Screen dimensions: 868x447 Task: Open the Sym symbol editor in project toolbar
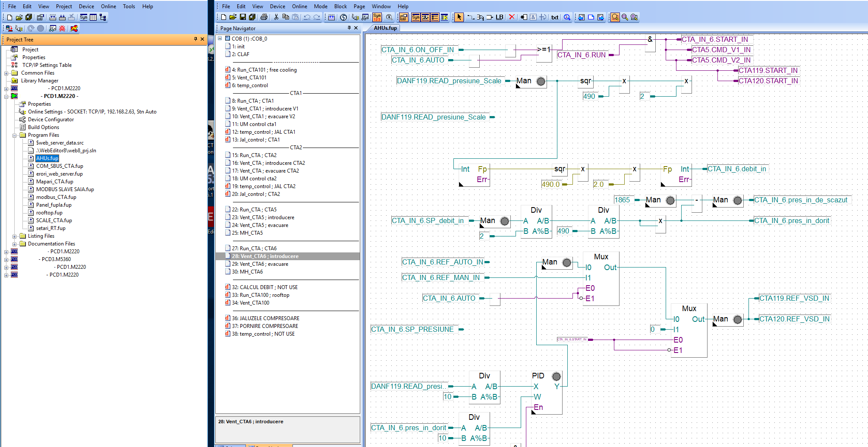coord(84,17)
